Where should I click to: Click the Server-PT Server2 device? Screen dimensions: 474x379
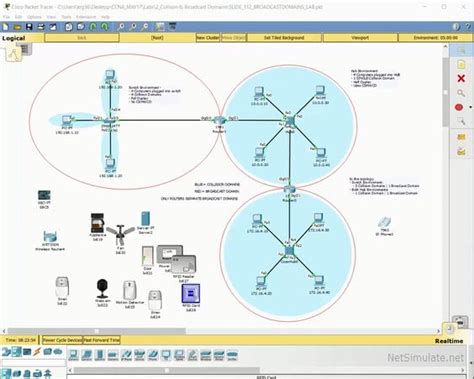coord(145,219)
